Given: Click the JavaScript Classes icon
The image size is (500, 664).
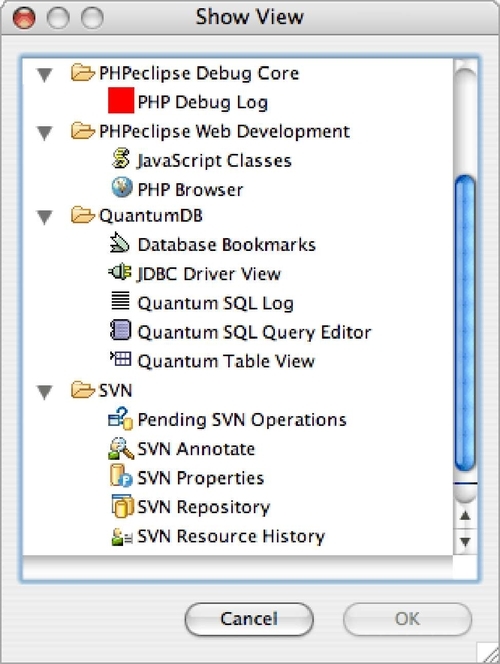Looking at the screenshot, I should click(121, 159).
